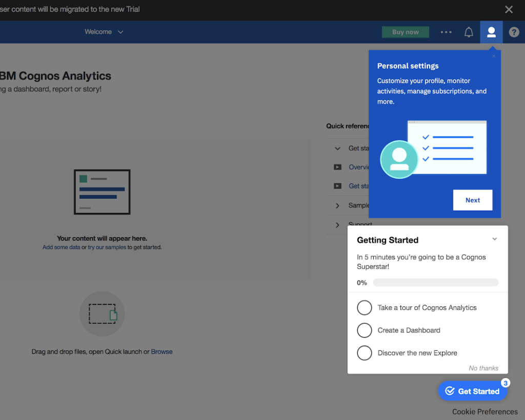Click the Overview video play icon
The image size is (525, 420).
click(337, 167)
